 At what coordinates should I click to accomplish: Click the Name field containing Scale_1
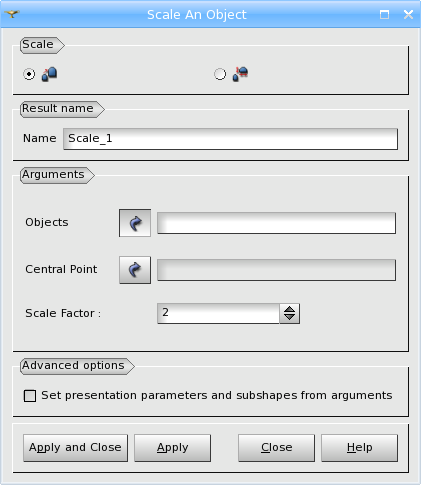[x=230, y=139]
